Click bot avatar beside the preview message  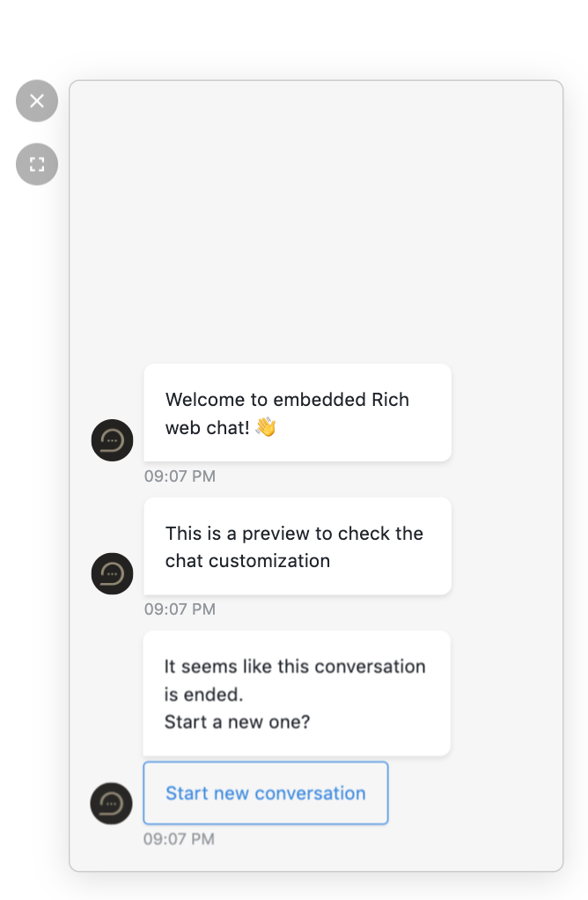click(113, 573)
